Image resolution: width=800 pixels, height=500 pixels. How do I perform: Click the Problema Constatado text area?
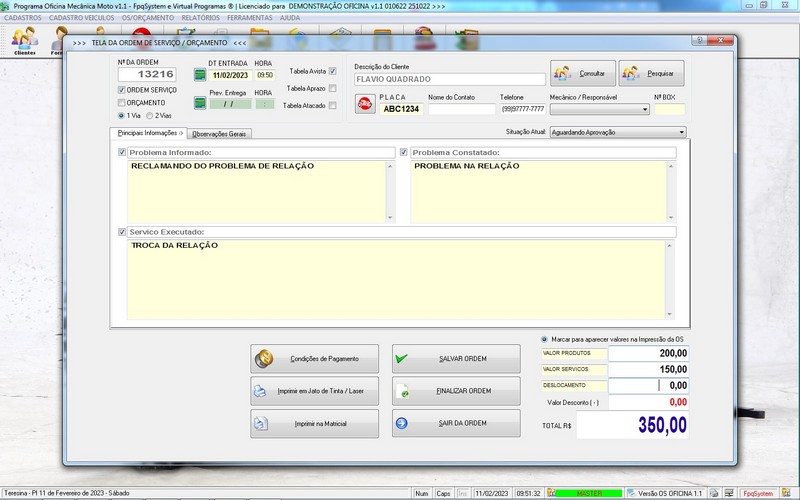pyautogui.click(x=539, y=192)
